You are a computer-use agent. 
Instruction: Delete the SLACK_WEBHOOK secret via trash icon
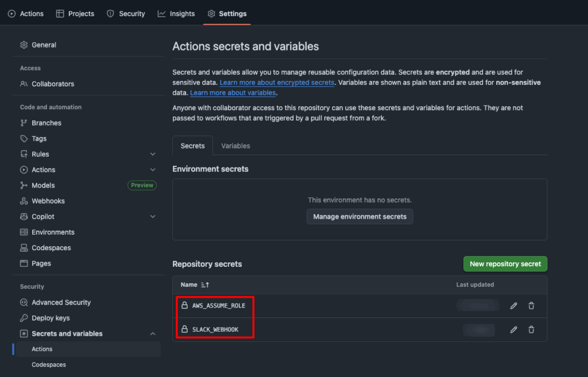[531, 329]
